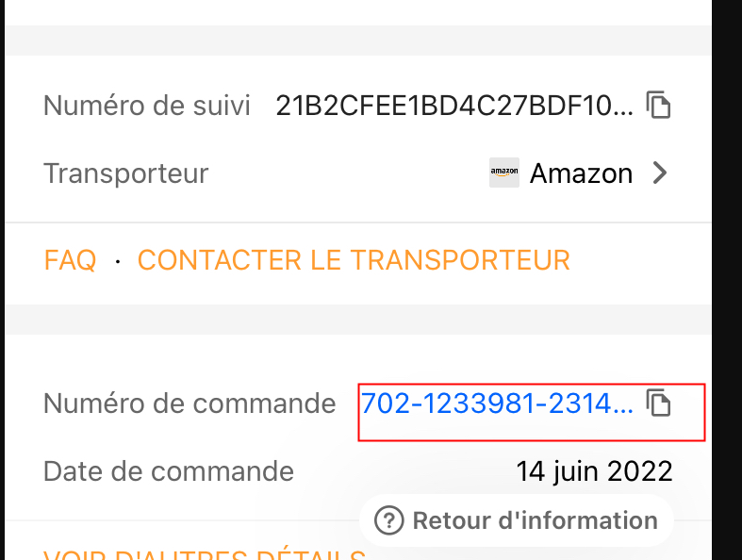The width and height of the screenshot is (742, 560).
Task: Click the question mark feedback icon
Action: click(x=389, y=519)
